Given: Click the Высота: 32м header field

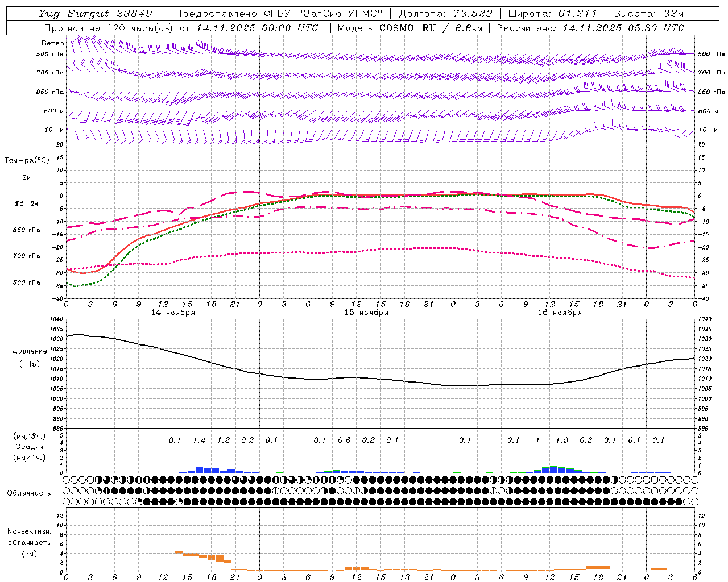Looking at the screenshot, I should coord(649,14).
